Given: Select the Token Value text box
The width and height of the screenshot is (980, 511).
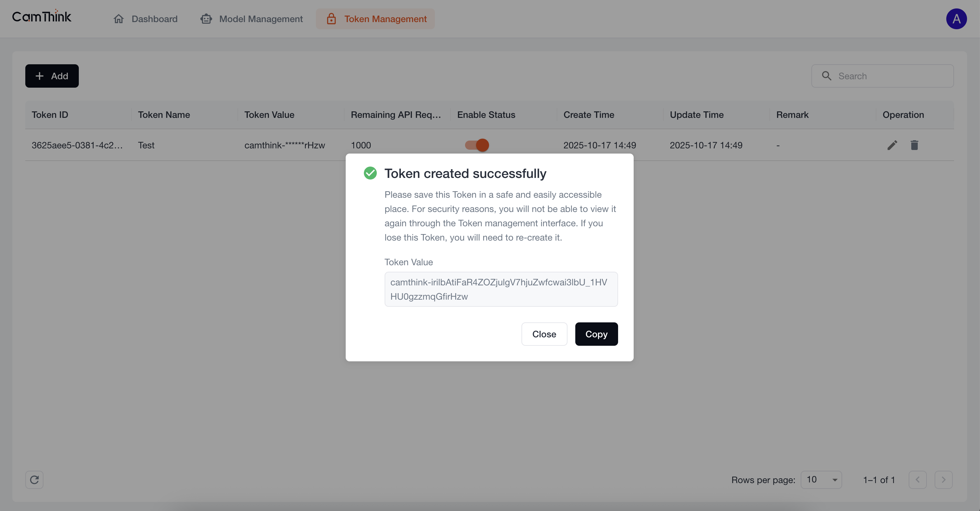Looking at the screenshot, I should point(501,289).
